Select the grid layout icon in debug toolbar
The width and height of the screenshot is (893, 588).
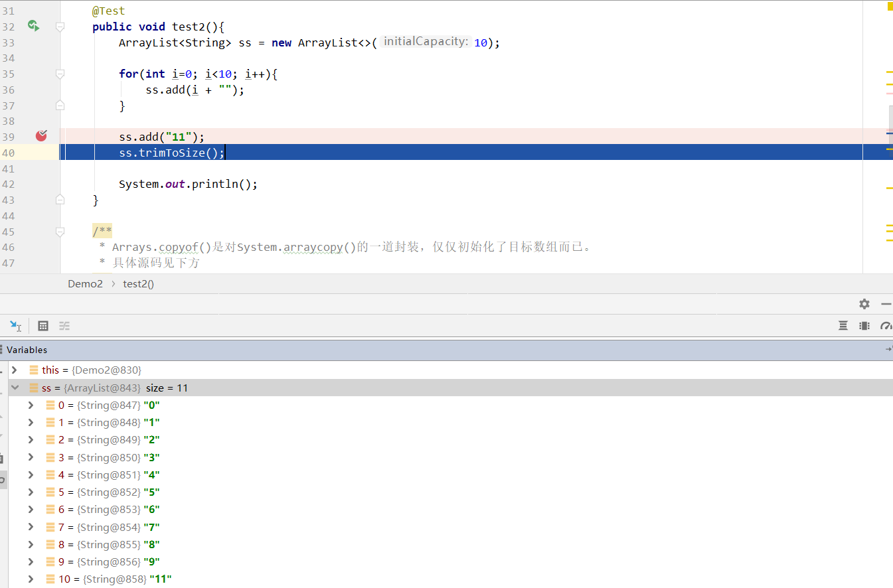[43, 325]
